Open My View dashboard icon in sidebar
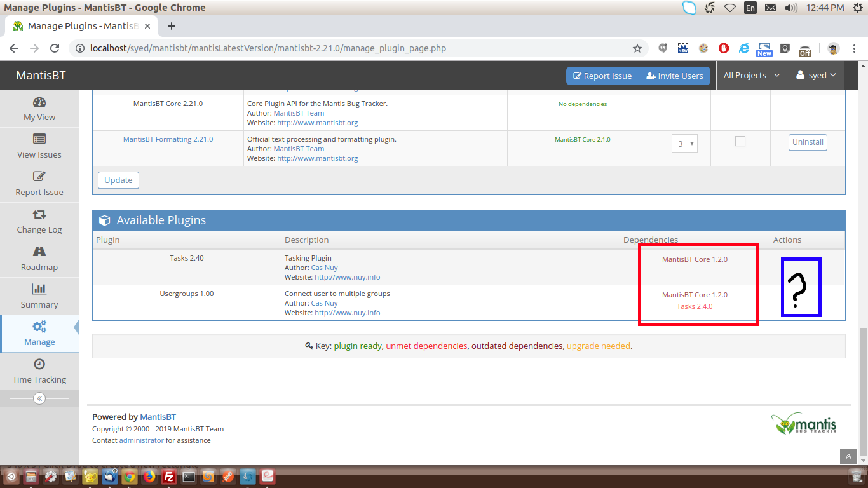This screenshot has height=488, width=868. [39, 102]
